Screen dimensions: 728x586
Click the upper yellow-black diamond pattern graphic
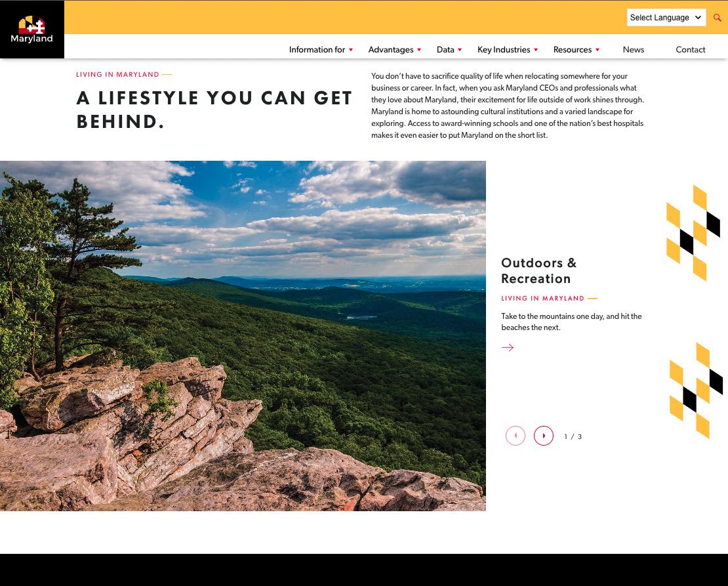693,233
